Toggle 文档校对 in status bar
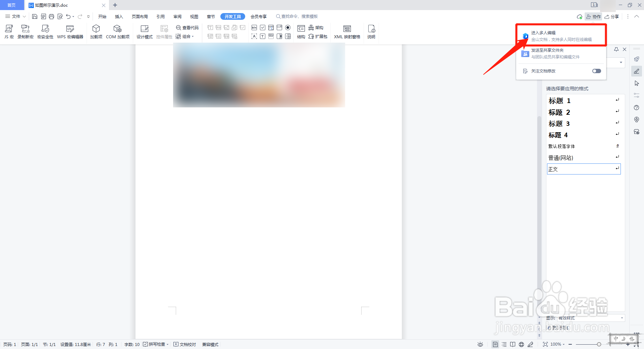This screenshot has height=349, width=644. pyautogui.click(x=185, y=344)
